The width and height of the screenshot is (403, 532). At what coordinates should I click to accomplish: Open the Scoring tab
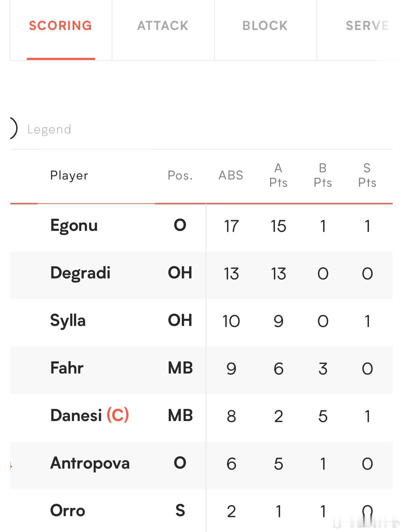[61, 26]
